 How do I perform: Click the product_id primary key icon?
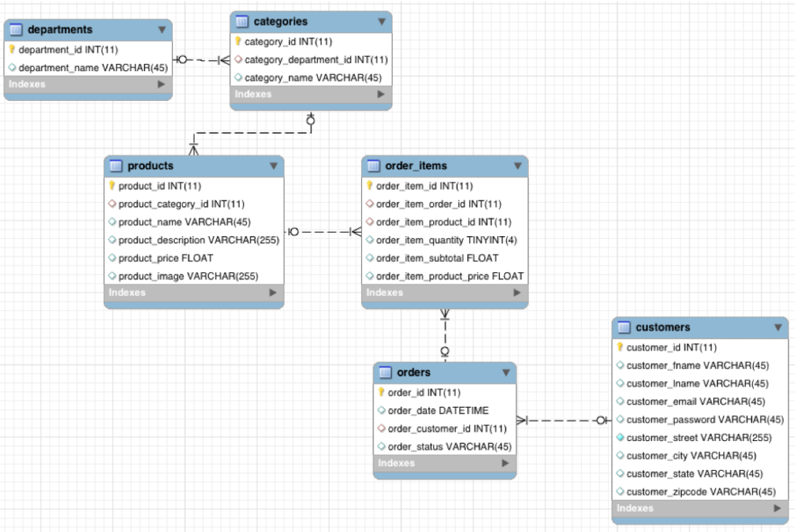112,186
